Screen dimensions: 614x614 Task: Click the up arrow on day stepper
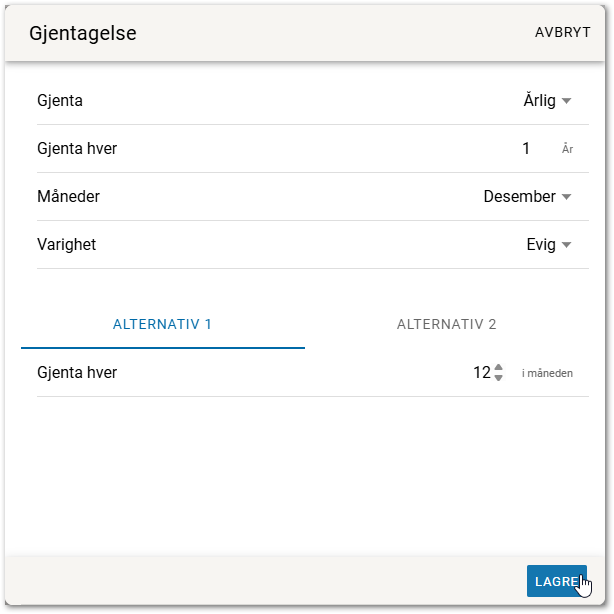pyautogui.click(x=499, y=368)
